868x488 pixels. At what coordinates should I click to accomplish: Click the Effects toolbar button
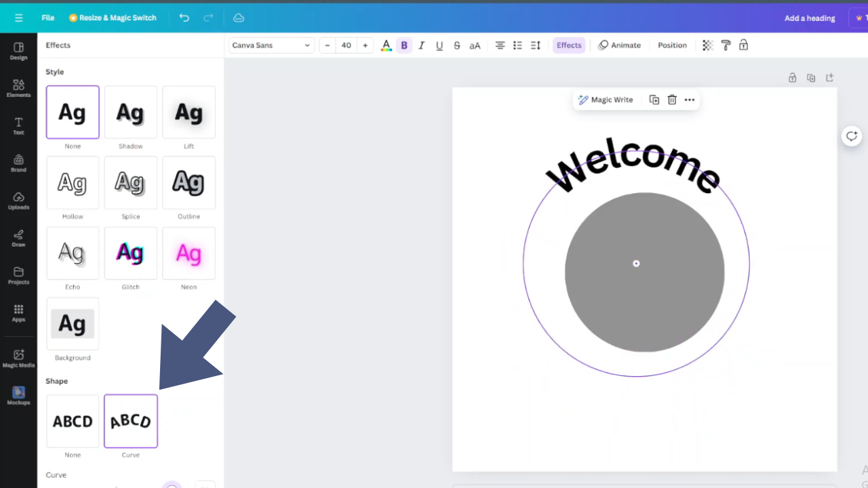569,45
